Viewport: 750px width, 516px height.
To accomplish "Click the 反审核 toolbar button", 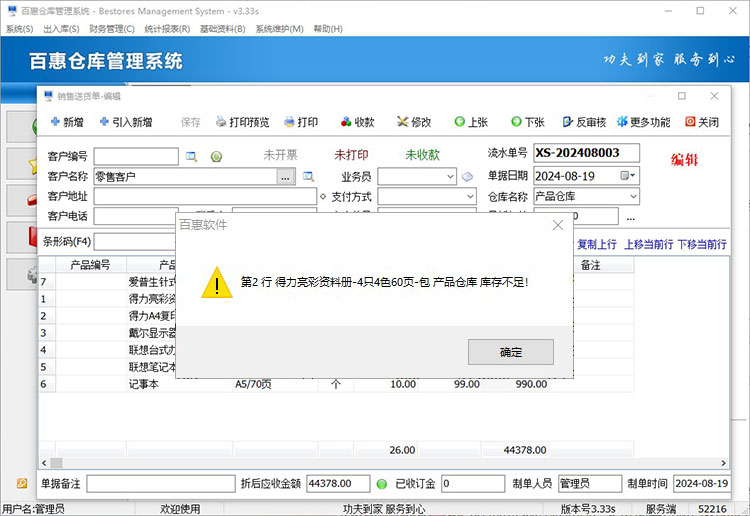I will point(585,122).
